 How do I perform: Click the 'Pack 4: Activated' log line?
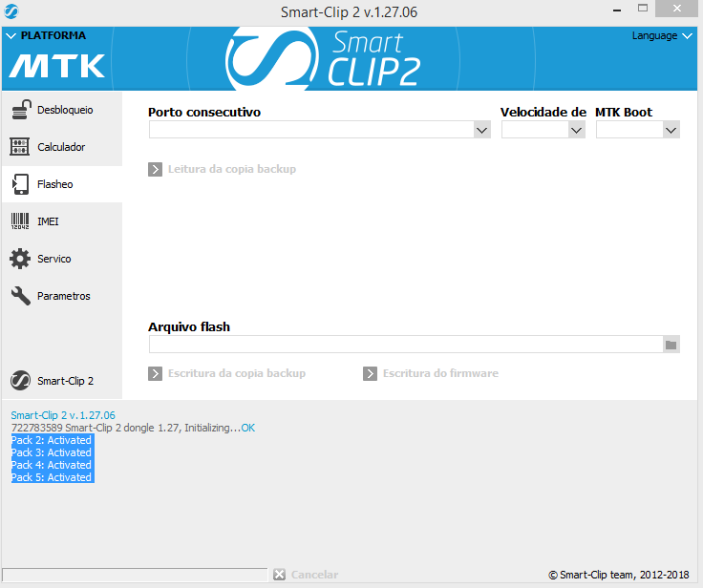pyautogui.click(x=52, y=465)
